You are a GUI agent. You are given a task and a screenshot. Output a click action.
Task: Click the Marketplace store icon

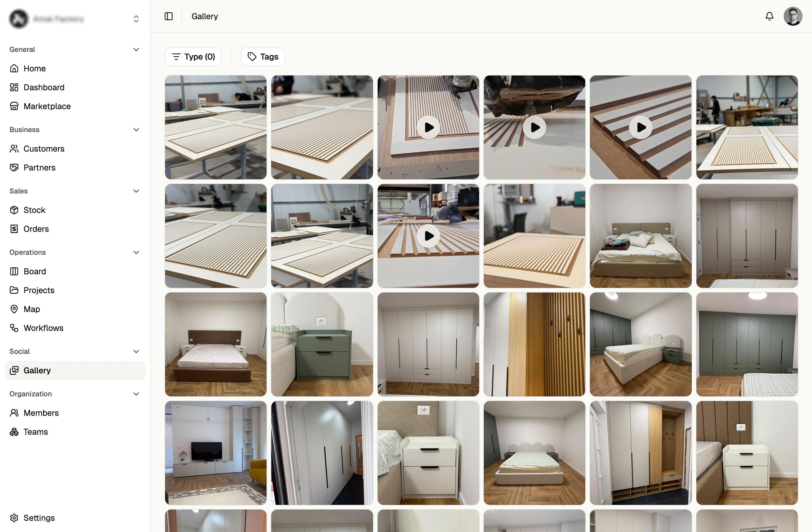click(14, 106)
